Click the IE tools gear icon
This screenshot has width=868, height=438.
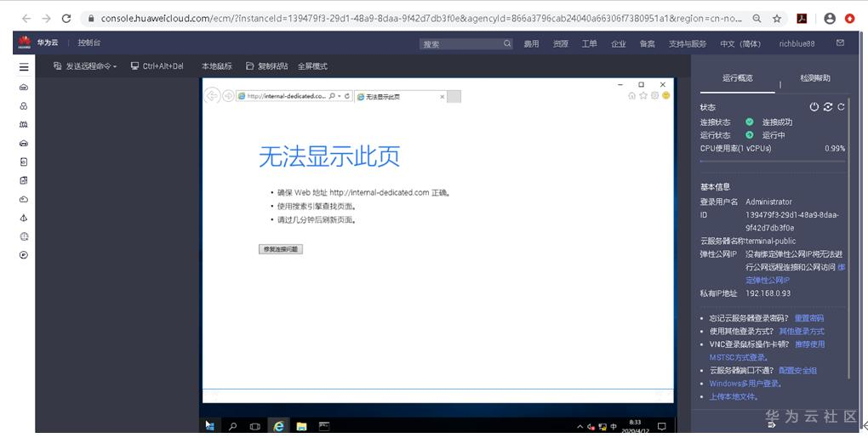(x=654, y=95)
